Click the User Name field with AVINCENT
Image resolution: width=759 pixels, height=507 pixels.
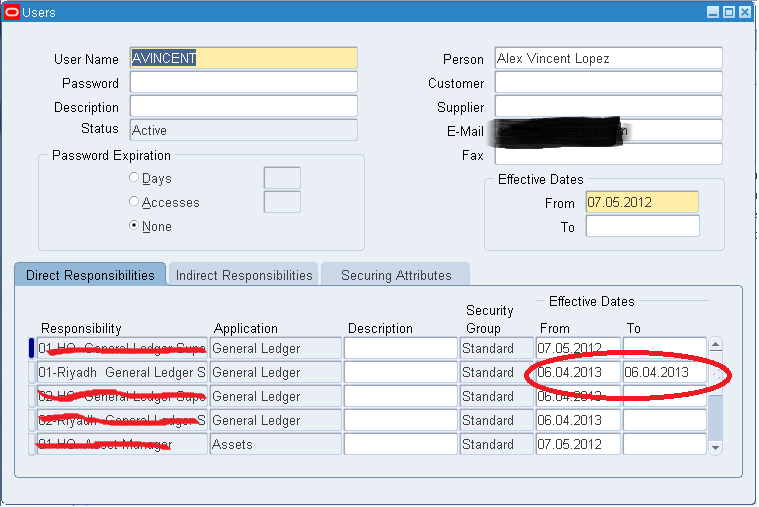(x=243, y=58)
